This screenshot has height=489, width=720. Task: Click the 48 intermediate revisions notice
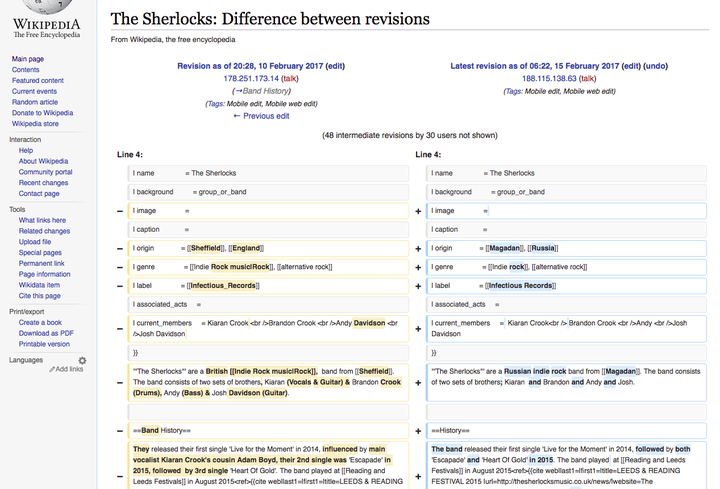pyautogui.click(x=410, y=135)
